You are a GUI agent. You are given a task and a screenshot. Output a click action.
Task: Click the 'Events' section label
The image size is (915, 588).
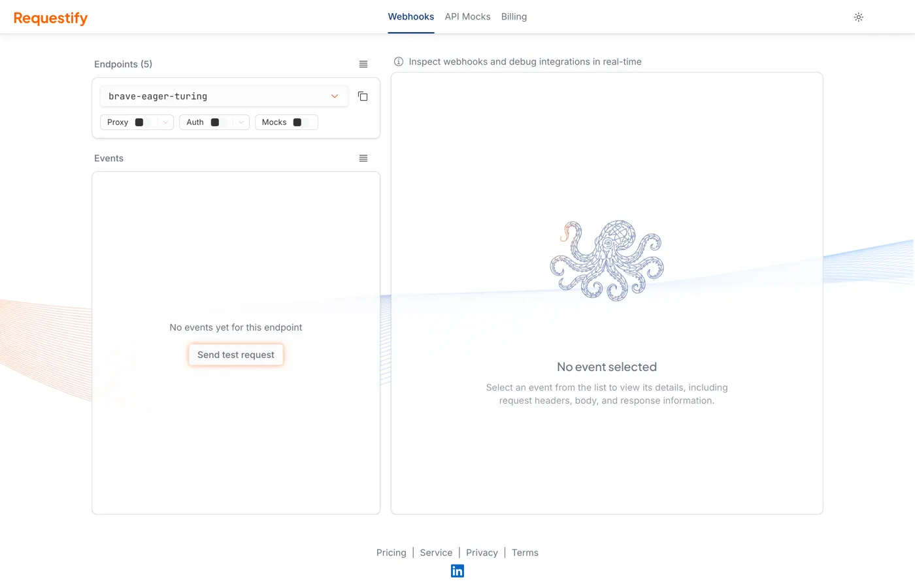[108, 158]
